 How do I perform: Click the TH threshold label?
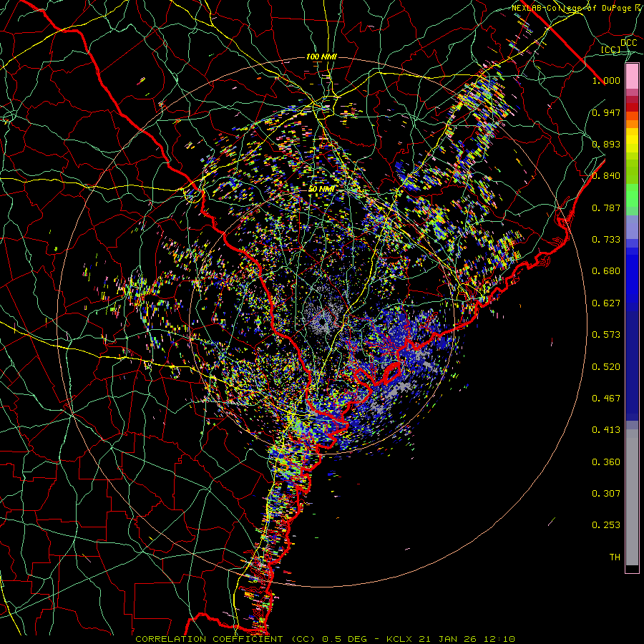click(615, 557)
